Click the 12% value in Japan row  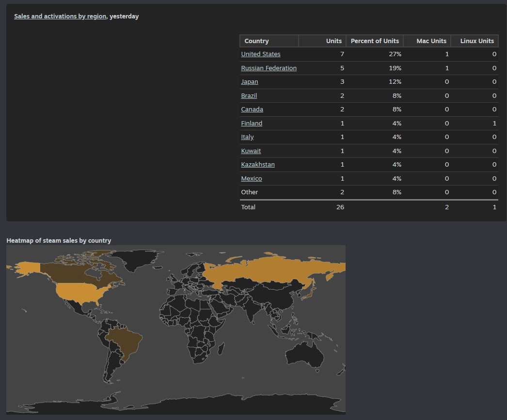(x=395, y=82)
